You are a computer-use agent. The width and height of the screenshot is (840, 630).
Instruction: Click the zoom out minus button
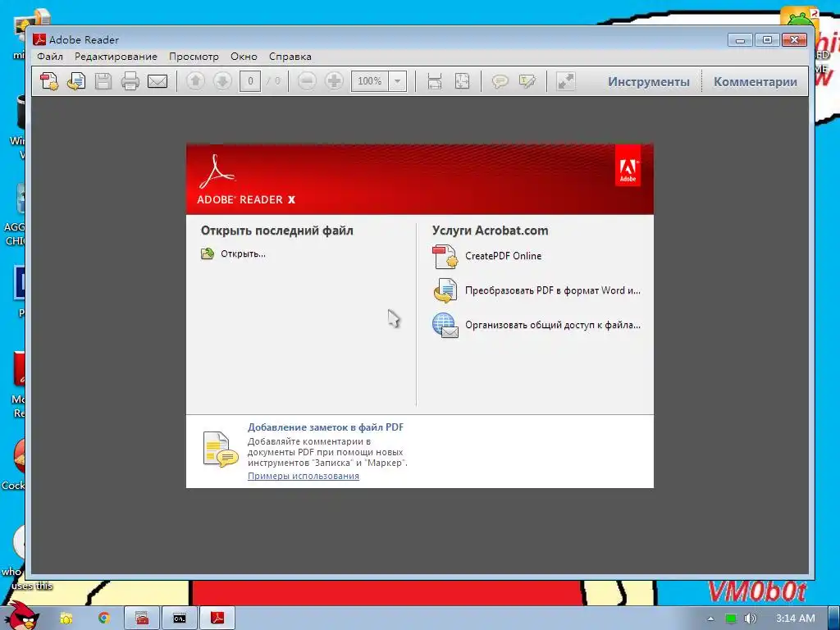coord(307,81)
